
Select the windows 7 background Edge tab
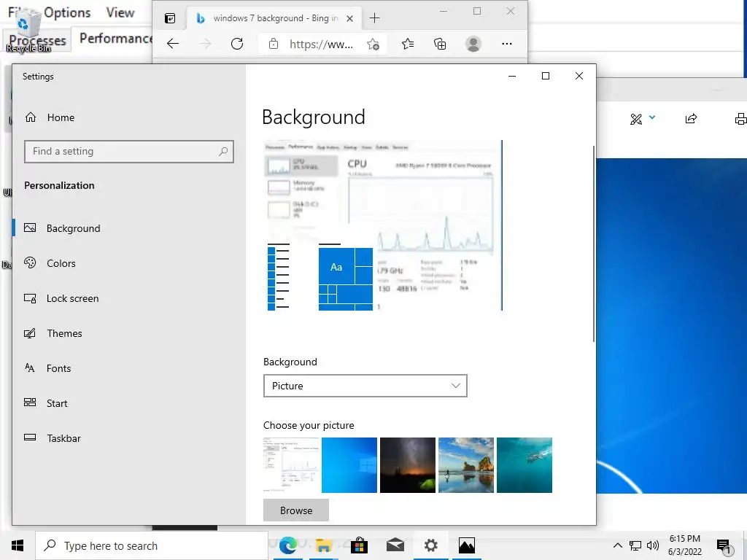pyautogui.click(x=274, y=18)
